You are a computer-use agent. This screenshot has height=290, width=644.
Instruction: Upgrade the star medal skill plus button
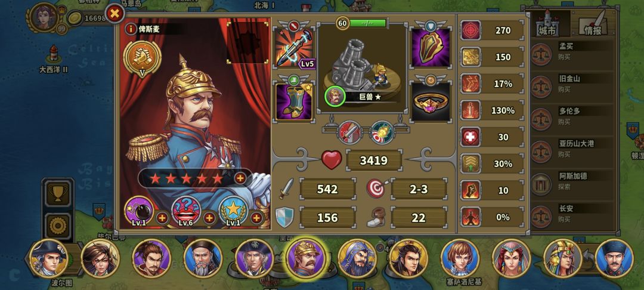click(x=256, y=218)
